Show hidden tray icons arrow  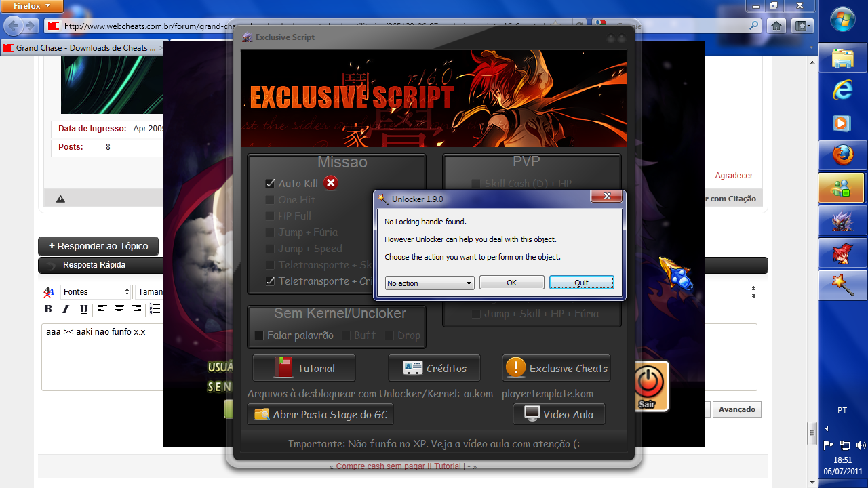click(826, 428)
